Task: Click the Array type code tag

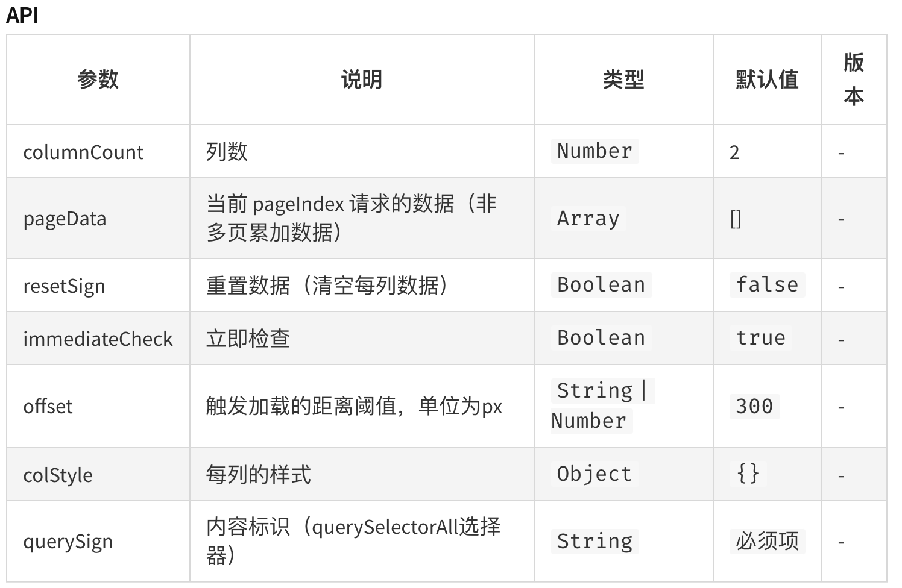Action: 588,219
